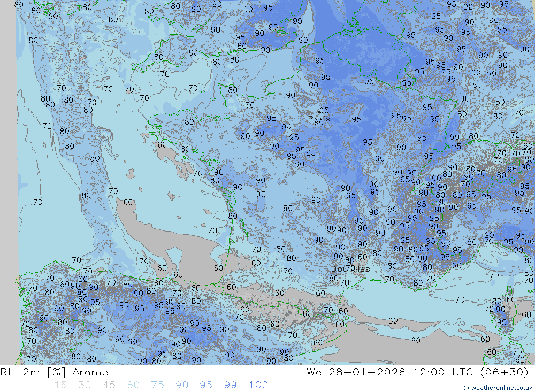The image size is (535, 392).
Task: Click legend value 45
Action: [109, 385]
